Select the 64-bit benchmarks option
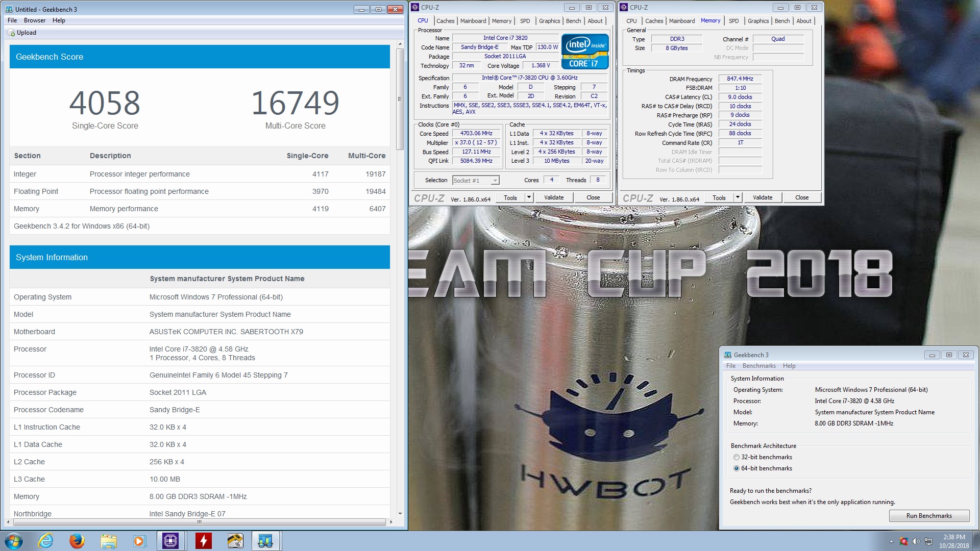The image size is (980, 551). click(x=763, y=468)
